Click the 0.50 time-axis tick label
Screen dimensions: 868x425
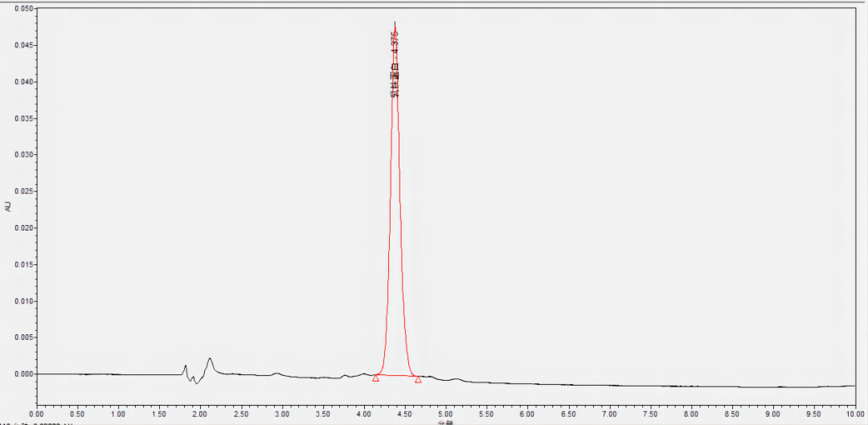[77, 414]
